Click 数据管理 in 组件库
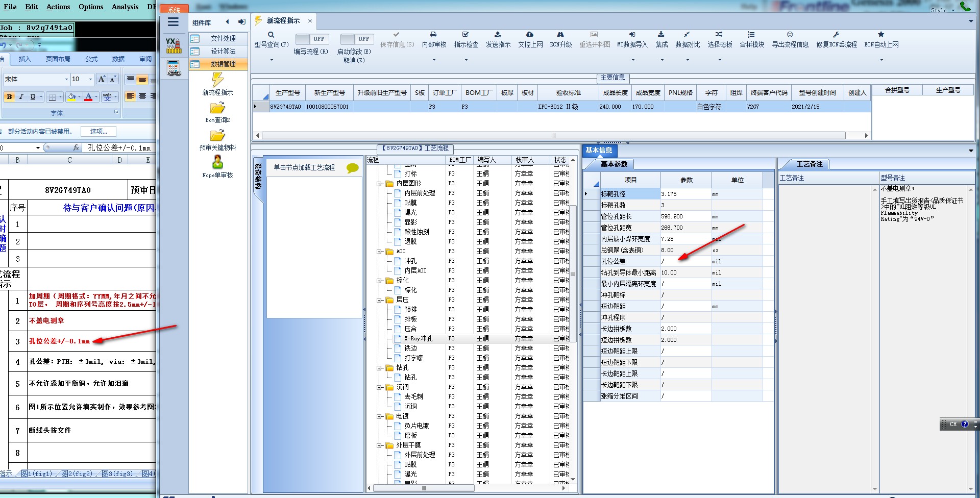 point(218,64)
